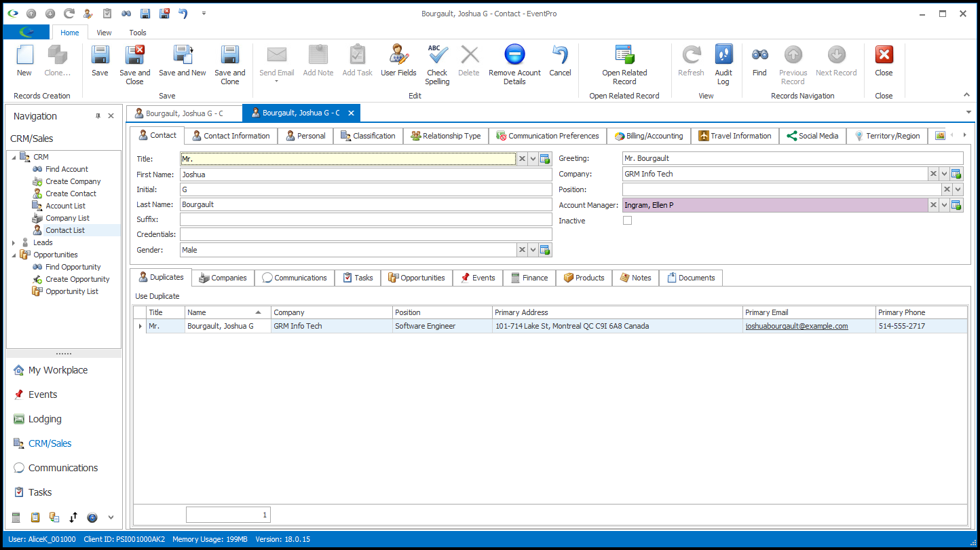Select Create Contact in tree

[x=71, y=194]
